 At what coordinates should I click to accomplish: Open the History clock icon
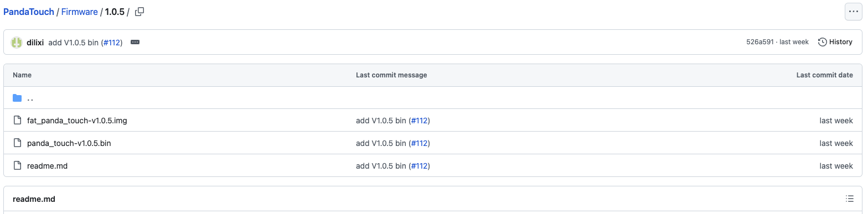pos(823,42)
